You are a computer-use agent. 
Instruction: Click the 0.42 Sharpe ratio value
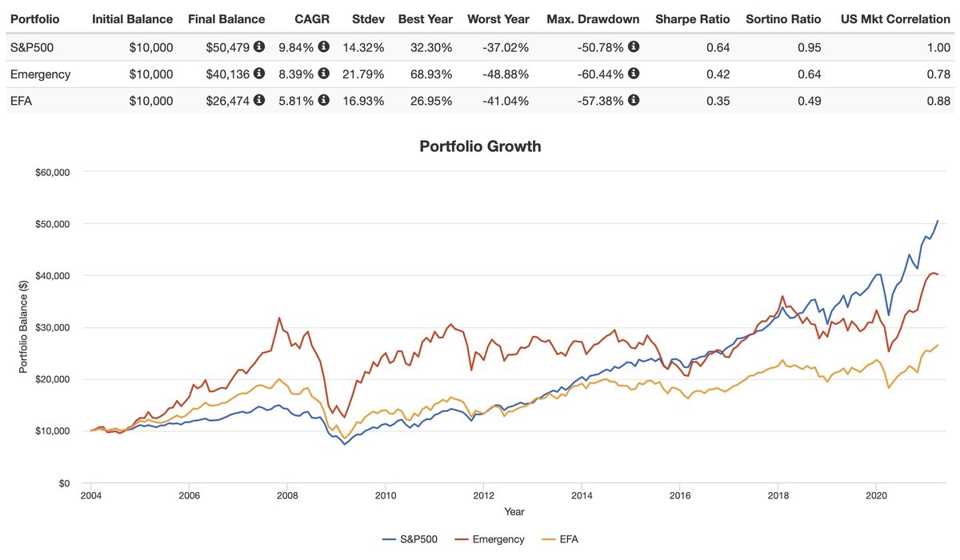coord(718,74)
